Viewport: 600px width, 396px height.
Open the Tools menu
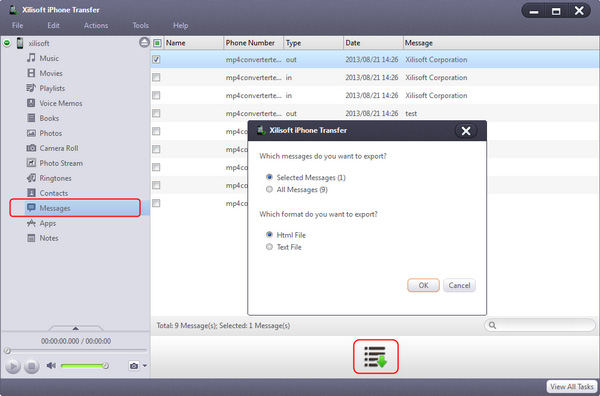click(x=140, y=25)
